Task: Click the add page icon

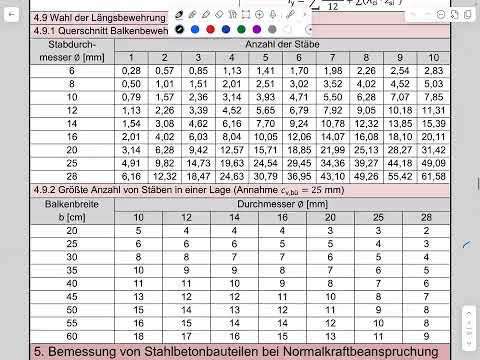Action: pos(454,14)
